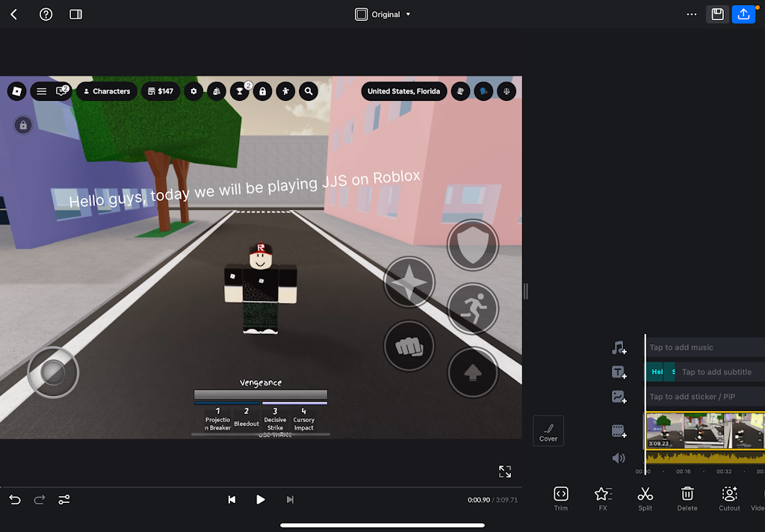Open the hamburger menu in the game
The height and width of the screenshot is (532, 765).
(42, 91)
